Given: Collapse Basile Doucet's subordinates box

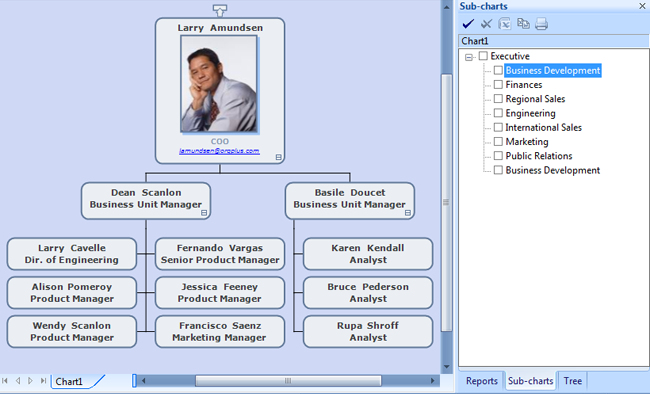Looking at the screenshot, I should [408, 213].
